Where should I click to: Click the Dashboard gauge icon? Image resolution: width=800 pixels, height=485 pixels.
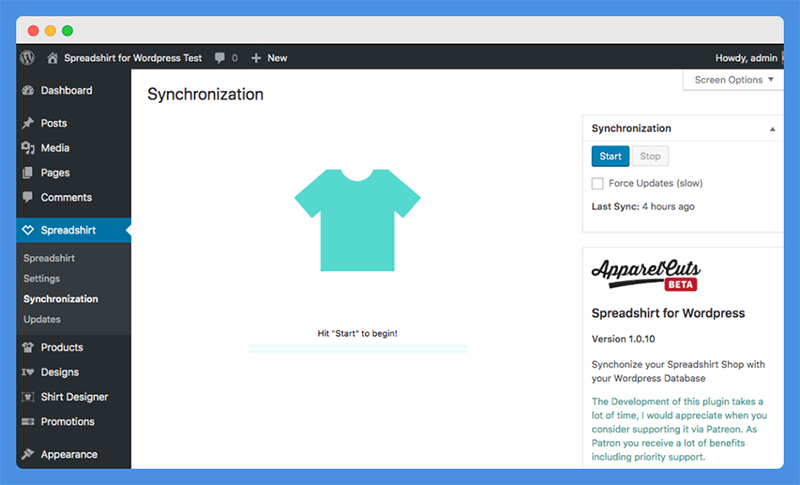(x=28, y=90)
